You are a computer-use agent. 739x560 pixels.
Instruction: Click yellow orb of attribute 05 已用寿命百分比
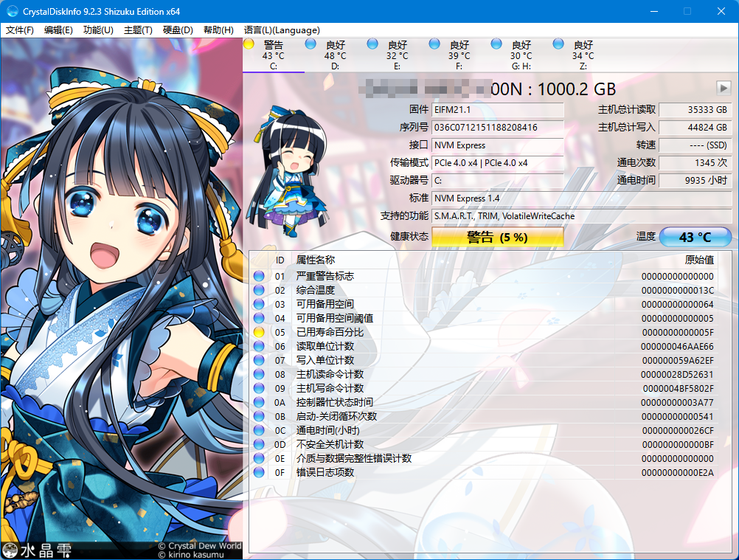tap(259, 332)
